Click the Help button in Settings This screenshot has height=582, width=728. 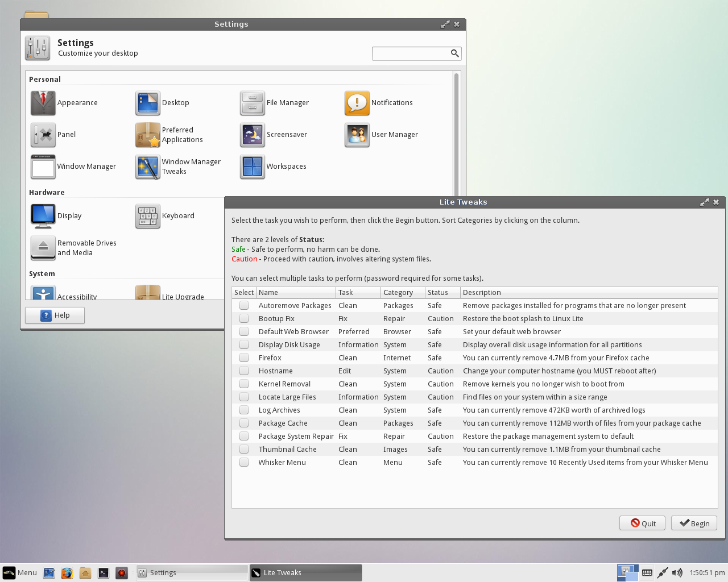55,315
